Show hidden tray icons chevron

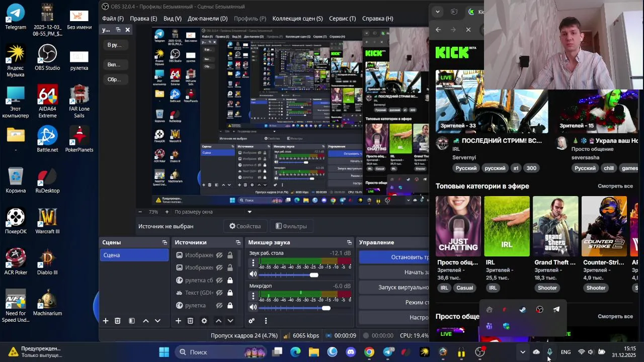[x=523, y=352]
